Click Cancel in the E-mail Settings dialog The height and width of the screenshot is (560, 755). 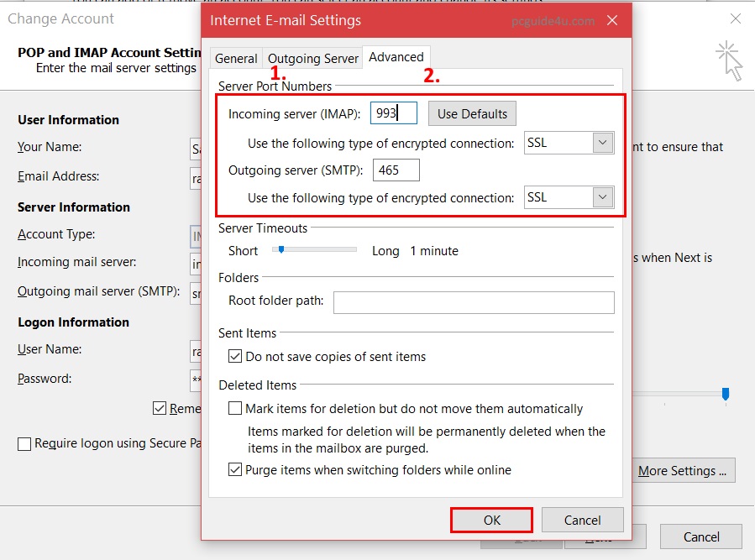click(x=582, y=520)
